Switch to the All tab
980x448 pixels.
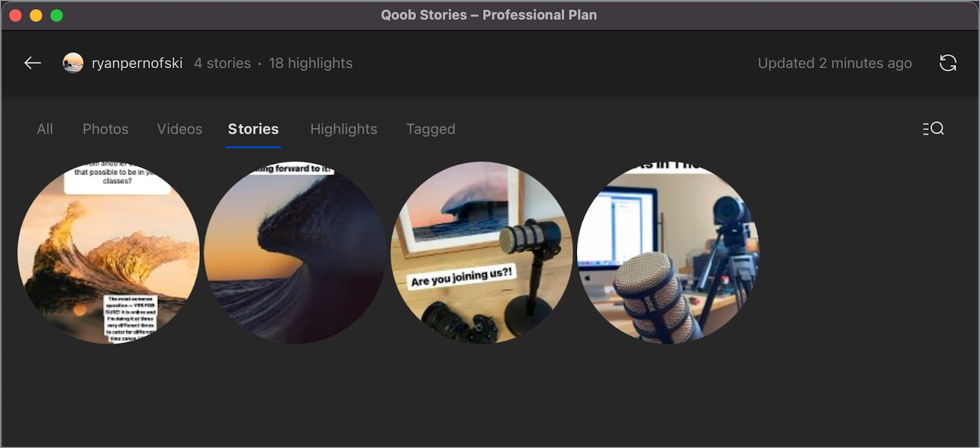(x=45, y=129)
